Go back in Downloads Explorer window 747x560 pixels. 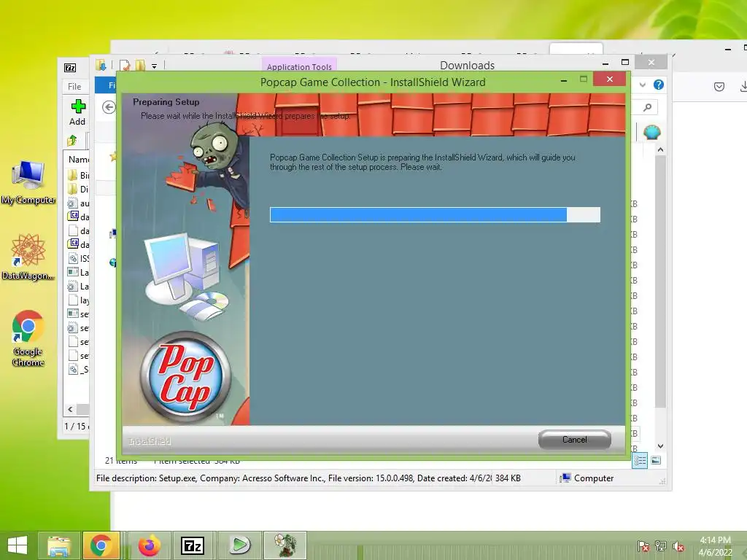click(109, 107)
